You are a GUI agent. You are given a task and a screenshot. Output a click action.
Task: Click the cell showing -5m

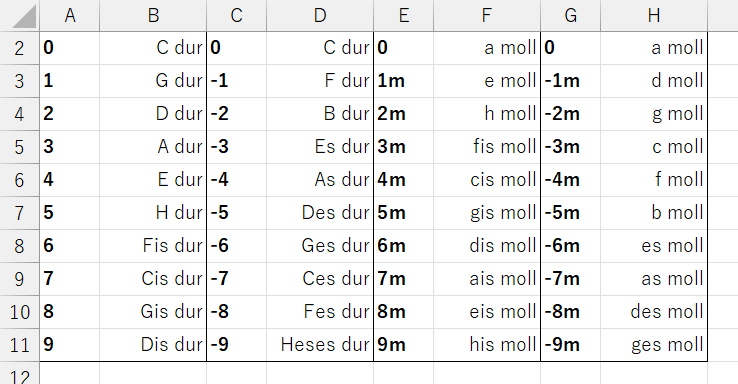(x=570, y=213)
